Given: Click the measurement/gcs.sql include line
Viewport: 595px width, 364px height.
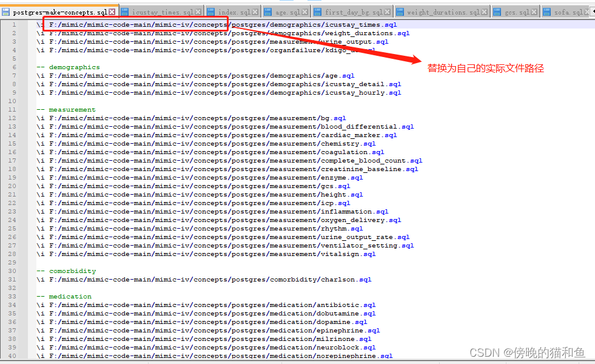Looking at the screenshot, I should (x=193, y=186).
